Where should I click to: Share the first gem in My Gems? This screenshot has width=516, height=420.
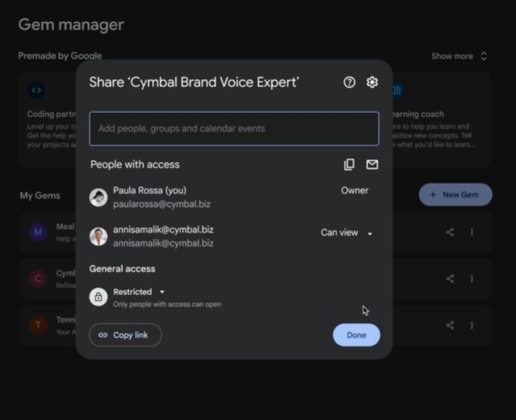[x=450, y=232]
